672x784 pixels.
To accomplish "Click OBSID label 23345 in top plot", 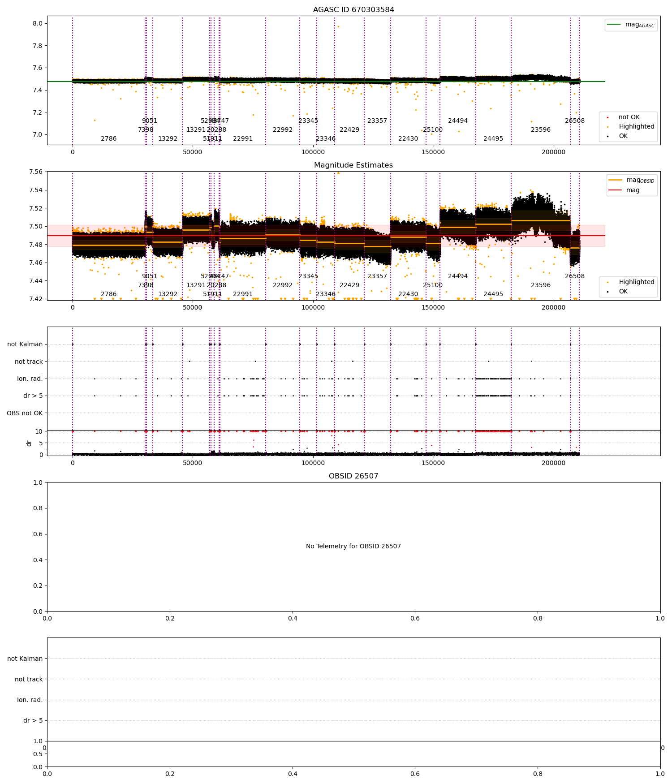I will 308,121.
